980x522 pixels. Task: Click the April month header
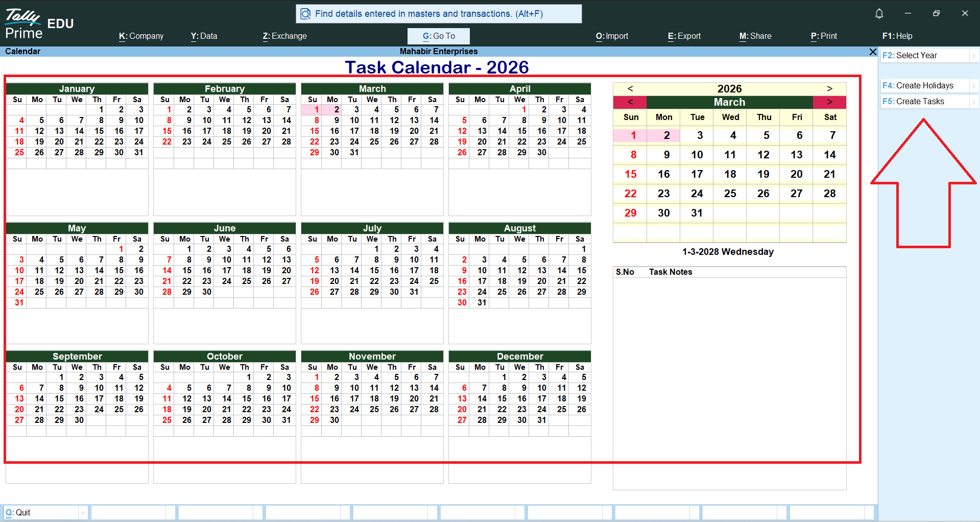[520, 89]
